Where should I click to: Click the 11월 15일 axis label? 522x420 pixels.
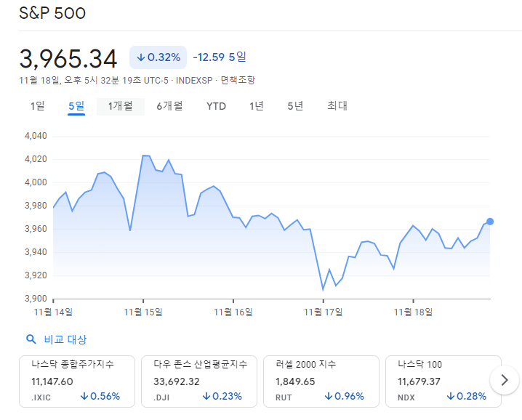[143, 312]
